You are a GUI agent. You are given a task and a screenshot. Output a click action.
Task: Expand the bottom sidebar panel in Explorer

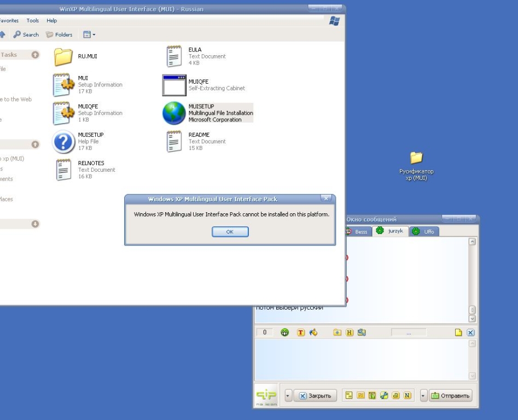36,224
